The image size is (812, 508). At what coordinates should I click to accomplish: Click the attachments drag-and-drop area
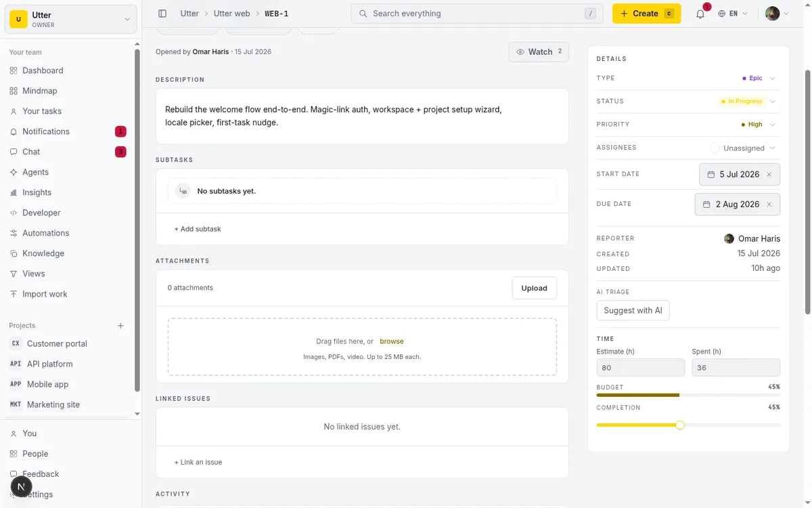[x=362, y=347]
